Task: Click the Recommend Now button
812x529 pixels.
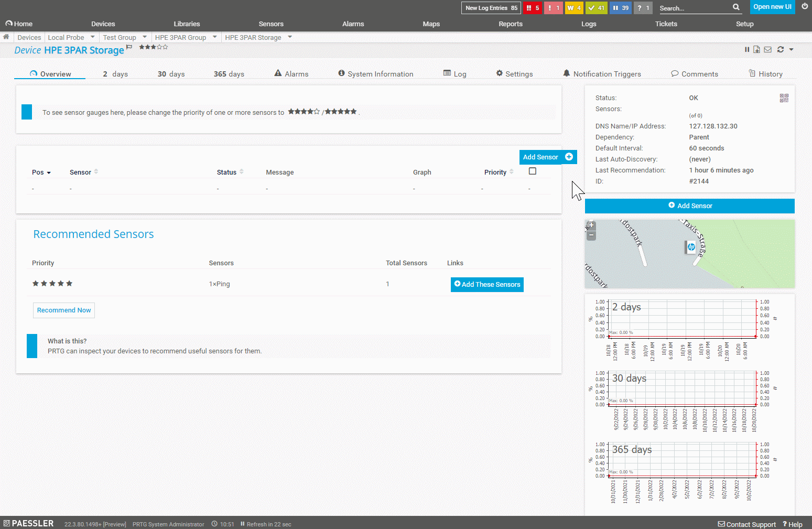Action: point(64,310)
